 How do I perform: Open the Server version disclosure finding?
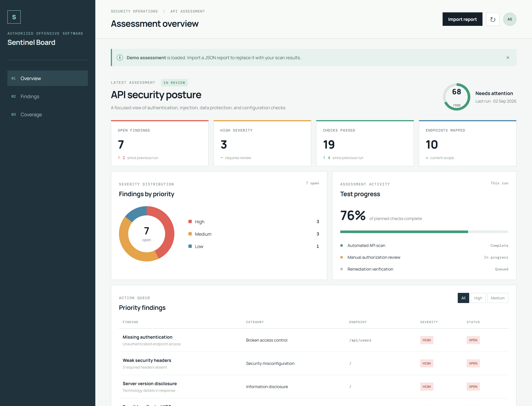coord(149,383)
